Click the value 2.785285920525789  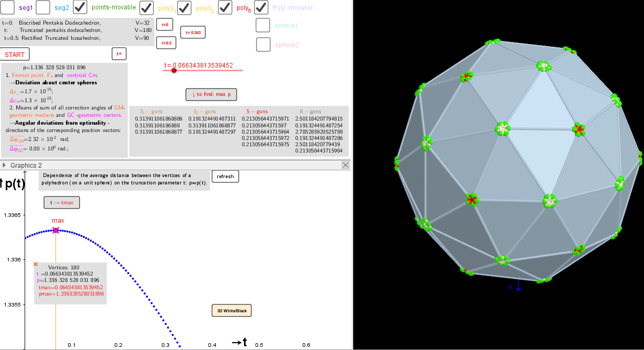click(x=319, y=132)
